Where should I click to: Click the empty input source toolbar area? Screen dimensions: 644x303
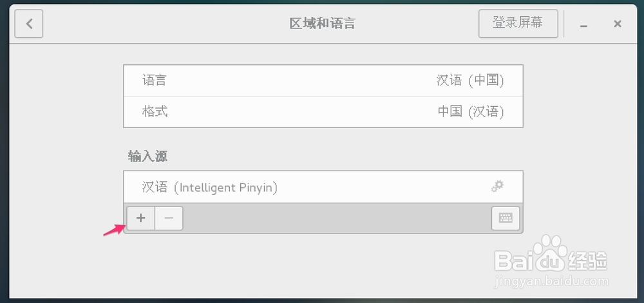(x=335, y=218)
